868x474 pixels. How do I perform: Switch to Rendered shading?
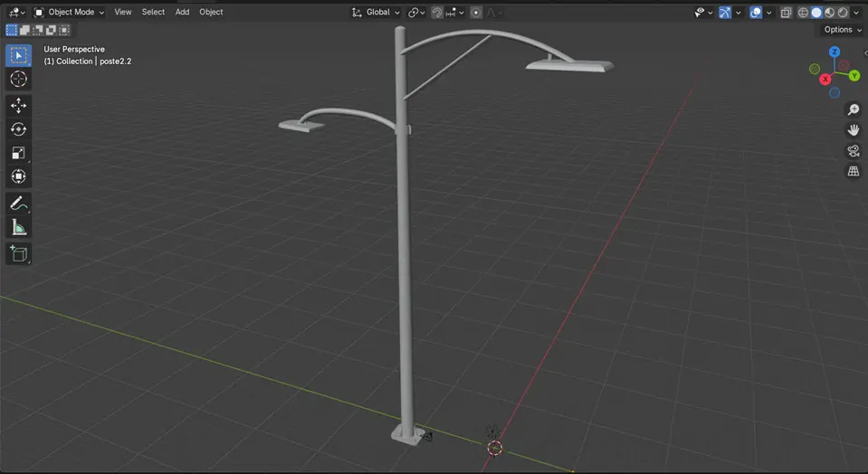[843, 12]
